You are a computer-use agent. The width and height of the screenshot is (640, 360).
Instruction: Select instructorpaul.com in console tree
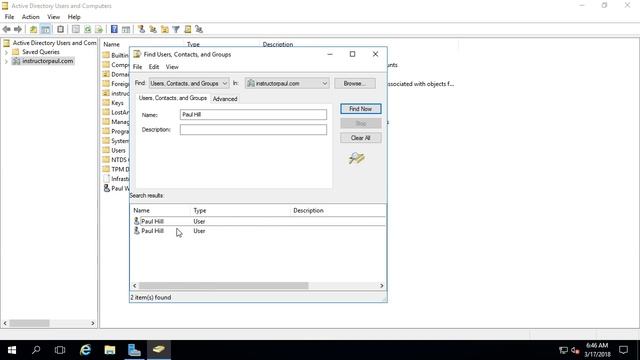coord(47,61)
